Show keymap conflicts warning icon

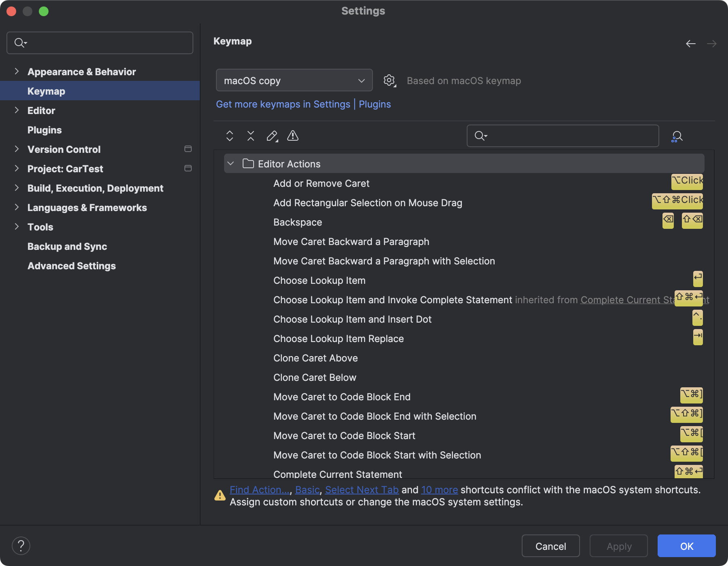292,136
